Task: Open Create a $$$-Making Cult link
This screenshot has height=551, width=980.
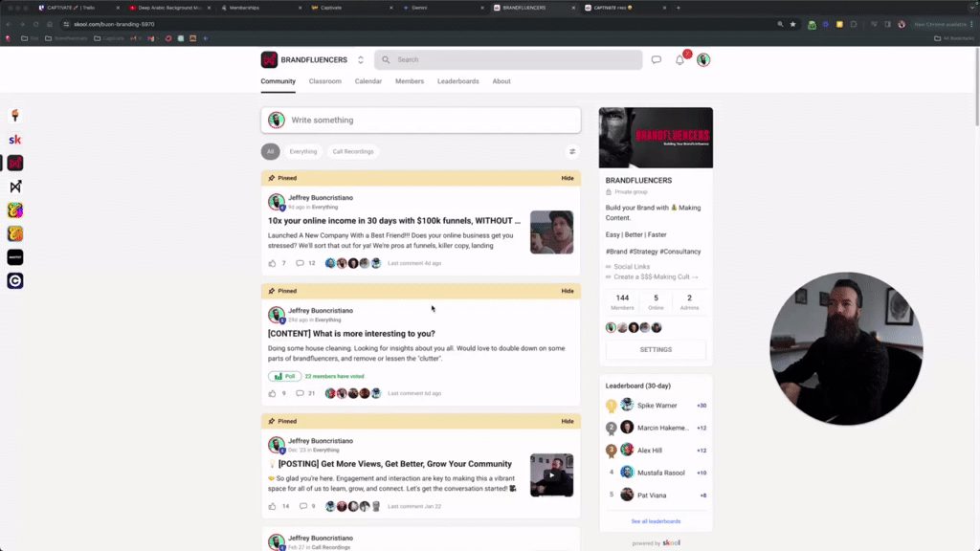Action: click(x=656, y=276)
